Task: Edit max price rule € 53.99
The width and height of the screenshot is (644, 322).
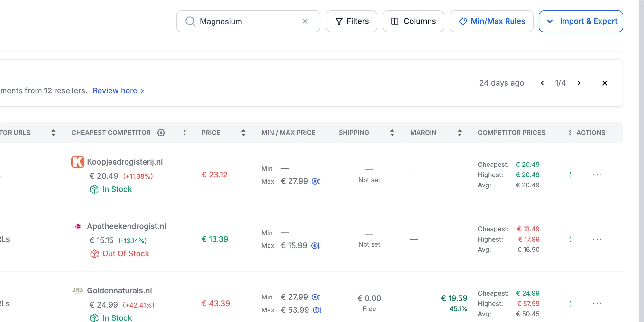Action: click(317, 310)
